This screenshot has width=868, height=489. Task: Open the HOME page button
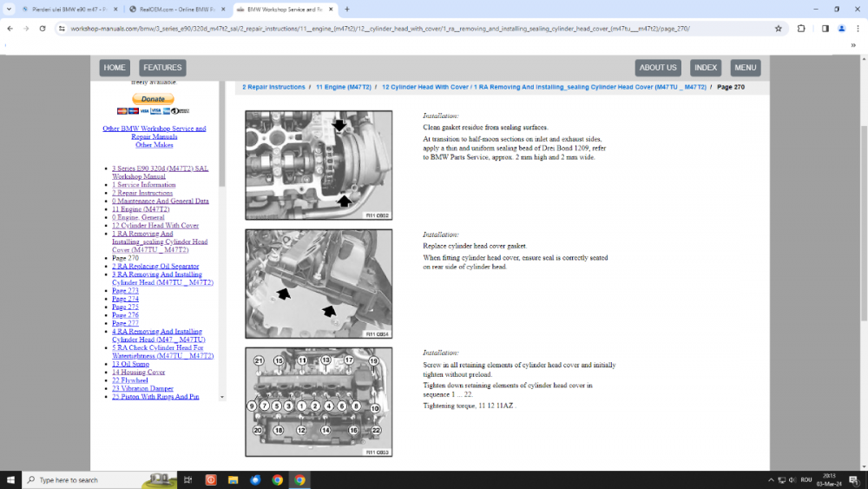115,68
